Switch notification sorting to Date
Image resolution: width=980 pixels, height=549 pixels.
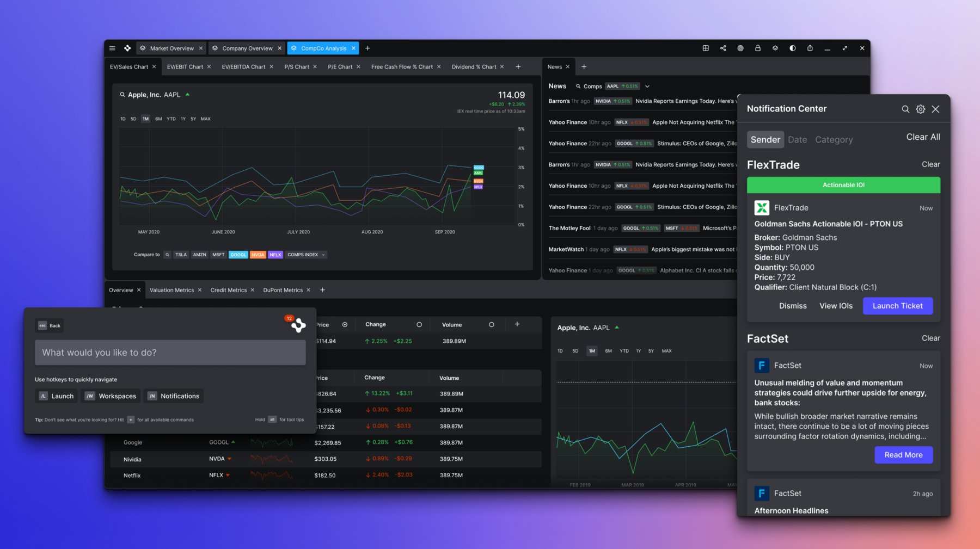(x=797, y=139)
